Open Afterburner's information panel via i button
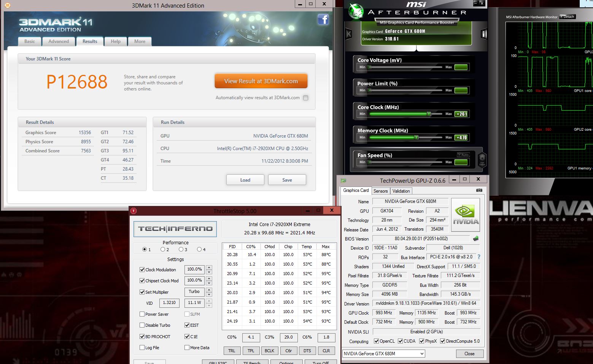This screenshot has height=364, width=593. [484, 34]
